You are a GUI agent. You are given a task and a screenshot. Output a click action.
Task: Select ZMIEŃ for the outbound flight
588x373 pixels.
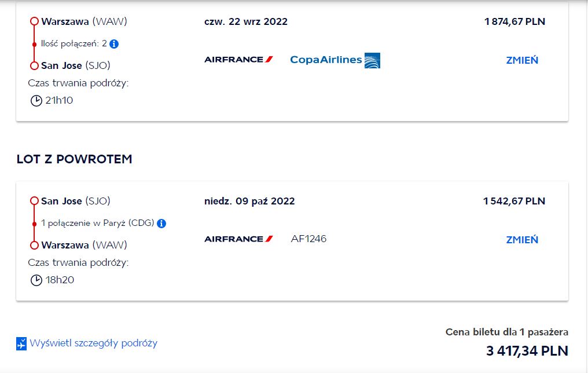coord(522,60)
